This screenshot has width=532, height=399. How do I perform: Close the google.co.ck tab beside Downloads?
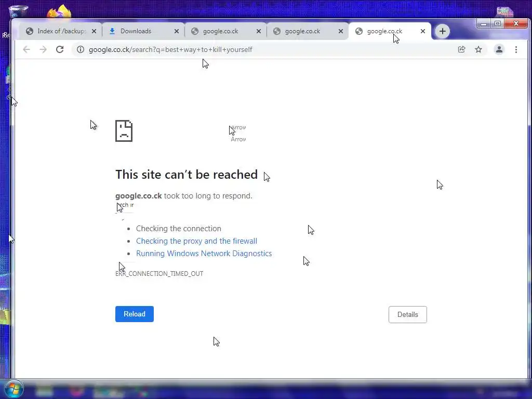pos(259,31)
